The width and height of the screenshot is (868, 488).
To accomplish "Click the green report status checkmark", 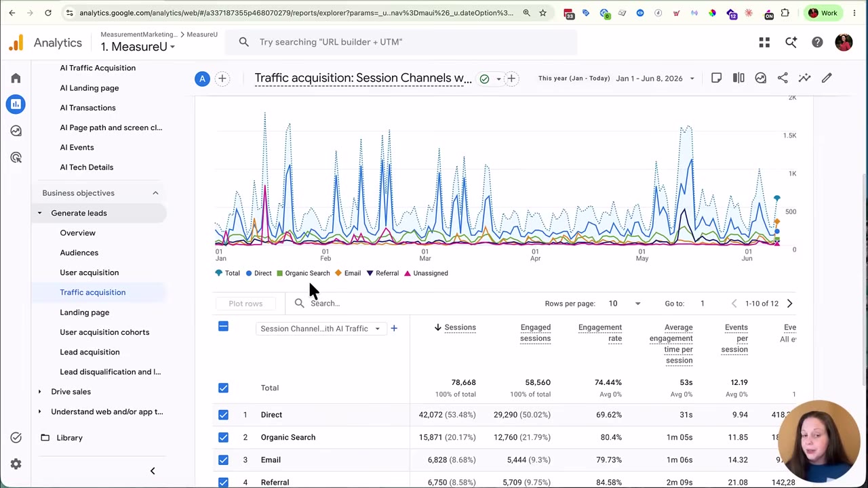I will pyautogui.click(x=484, y=79).
